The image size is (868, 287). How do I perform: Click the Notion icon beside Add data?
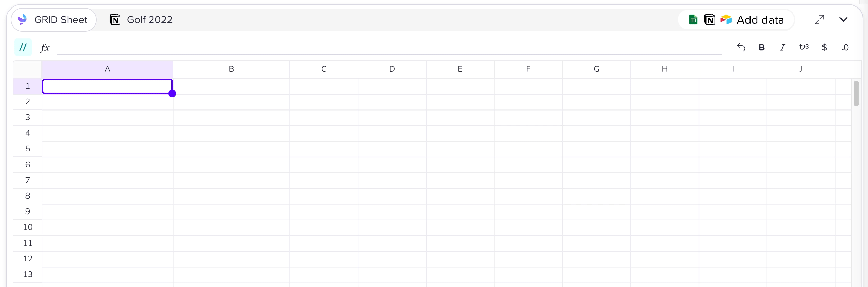710,20
